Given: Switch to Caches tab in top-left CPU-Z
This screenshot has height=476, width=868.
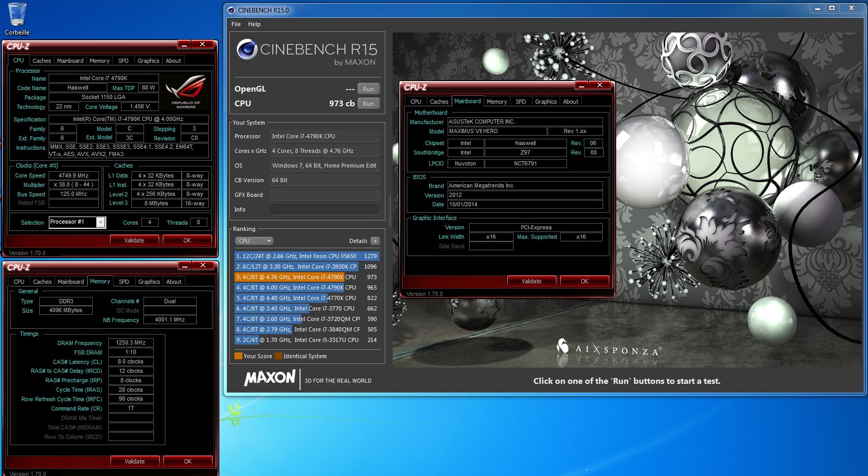Looking at the screenshot, I should coord(42,61).
